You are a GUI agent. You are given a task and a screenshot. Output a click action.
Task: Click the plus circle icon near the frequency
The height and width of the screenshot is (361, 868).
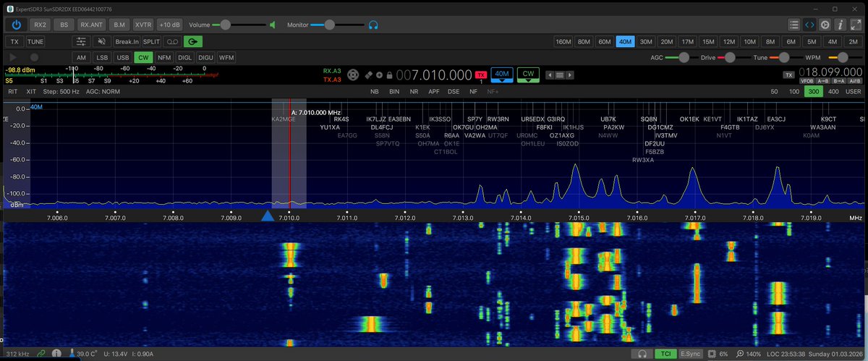(x=379, y=75)
